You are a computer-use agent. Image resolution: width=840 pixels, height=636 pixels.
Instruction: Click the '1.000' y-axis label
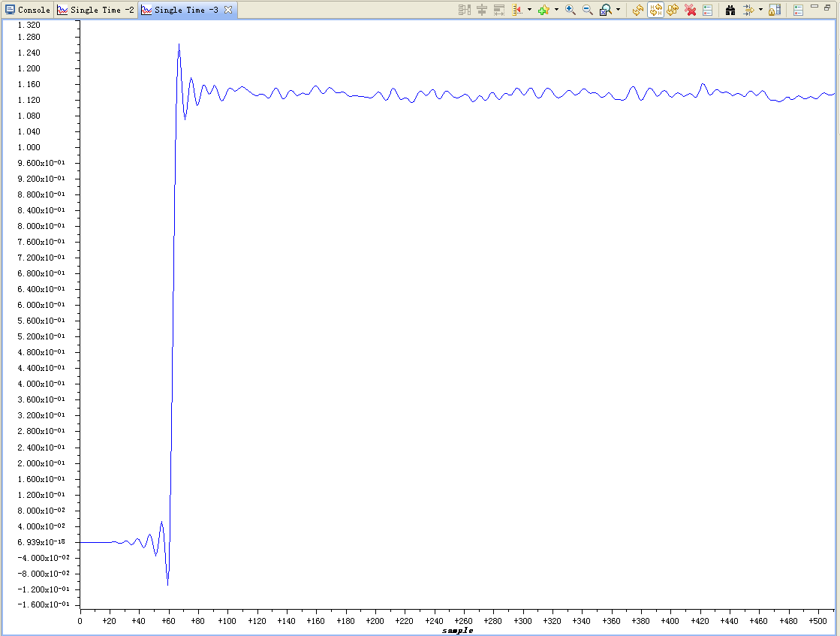(x=29, y=147)
